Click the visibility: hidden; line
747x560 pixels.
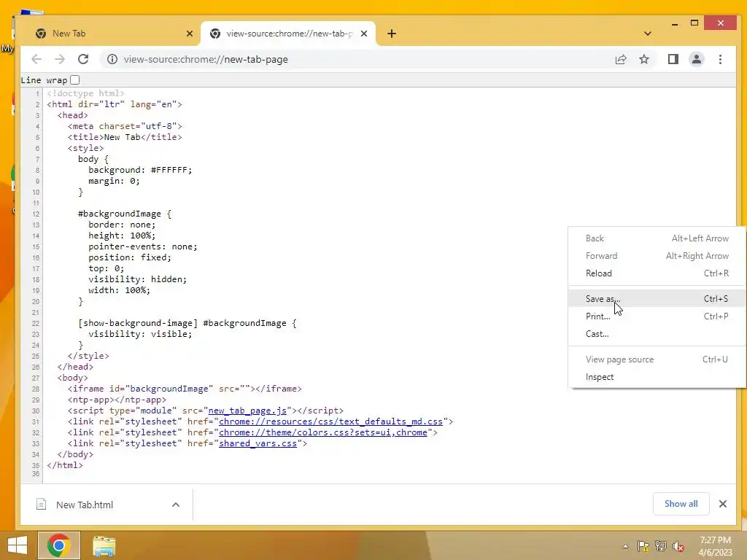coord(137,279)
